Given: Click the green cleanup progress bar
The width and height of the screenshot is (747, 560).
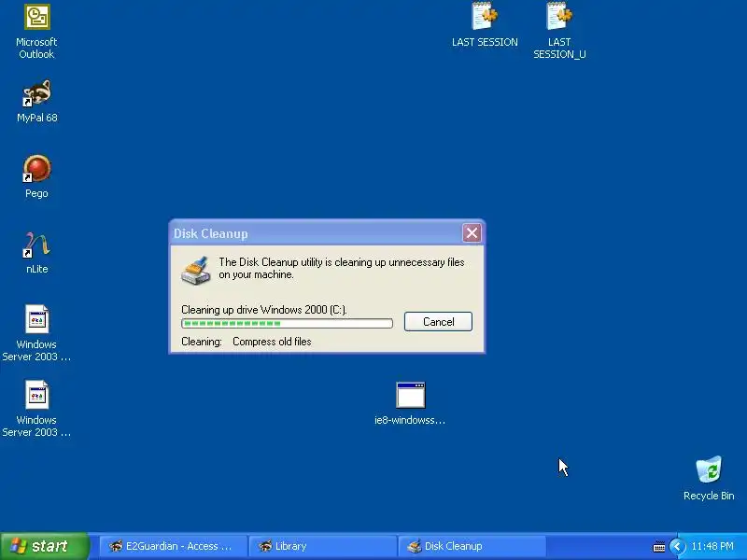Looking at the screenshot, I should click(287, 324).
